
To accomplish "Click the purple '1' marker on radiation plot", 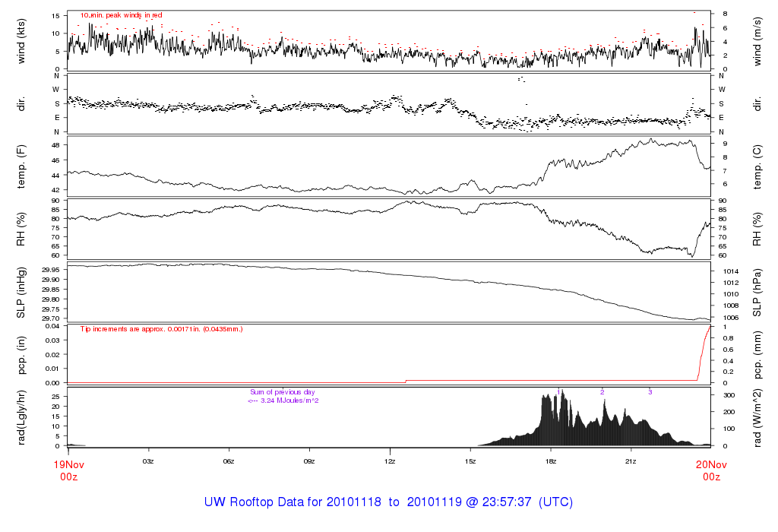I will click(558, 392).
